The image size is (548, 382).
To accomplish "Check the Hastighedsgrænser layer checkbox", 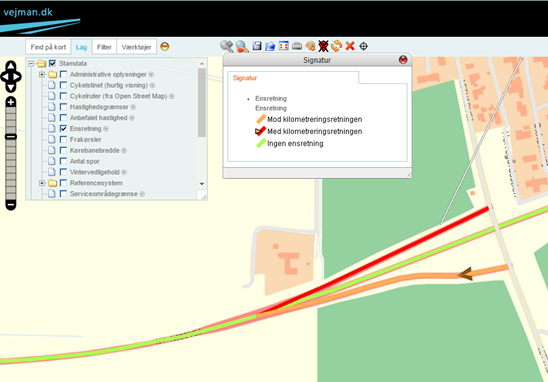I will pyautogui.click(x=63, y=107).
